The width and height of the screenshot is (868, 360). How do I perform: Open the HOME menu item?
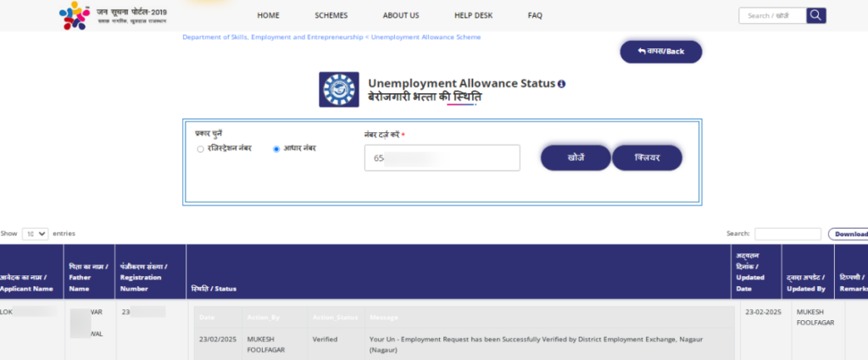(x=269, y=15)
